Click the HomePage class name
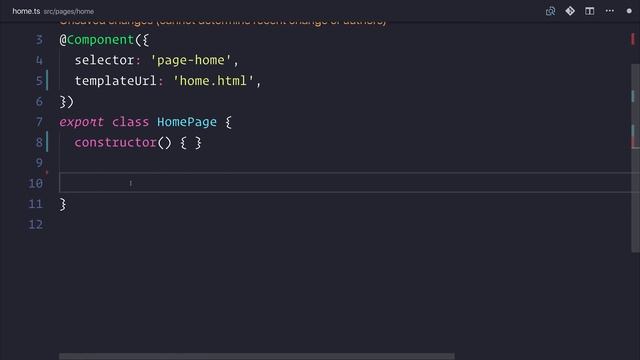This screenshot has height=360, width=640. pos(187,122)
